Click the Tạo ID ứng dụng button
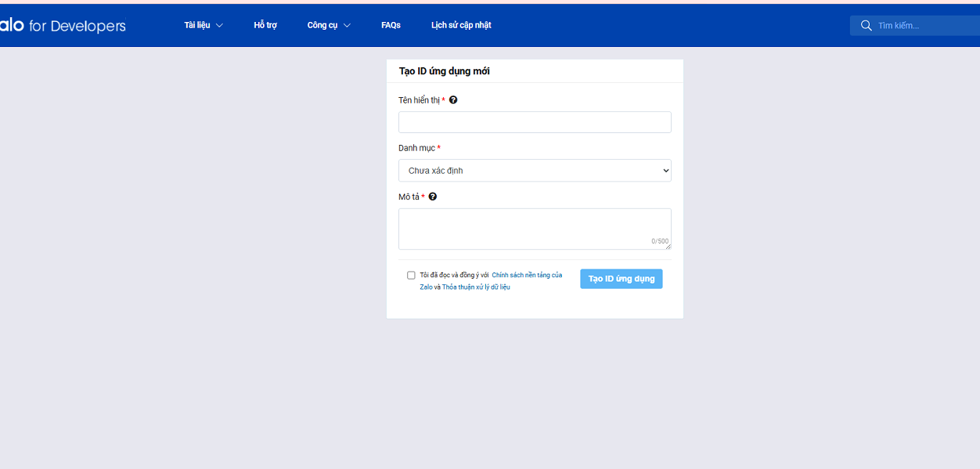The height and width of the screenshot is (469, 980). [x=622, y=279]
